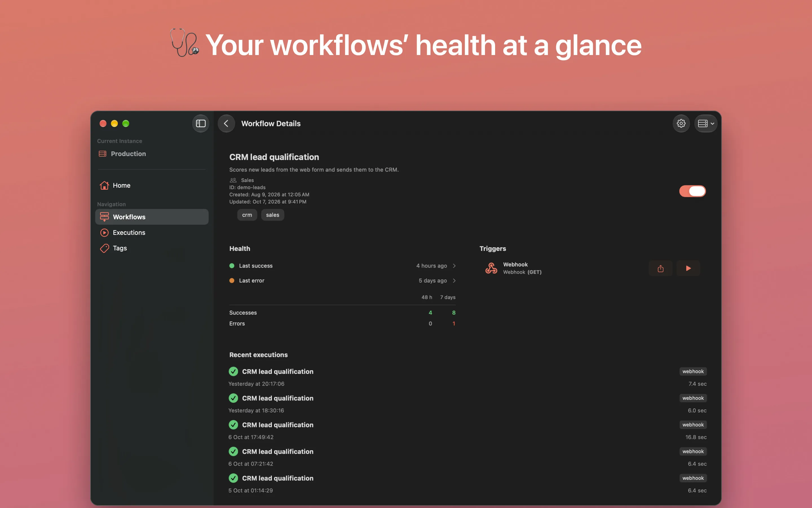Viewport: 812px width, 508px height.
Task: Go back with the chevron button
Action: (226, 123)
